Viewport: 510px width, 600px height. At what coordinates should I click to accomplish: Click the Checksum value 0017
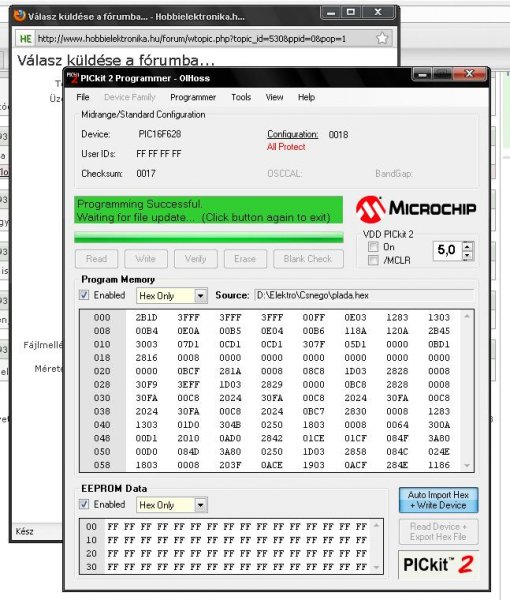click(146, 174)
